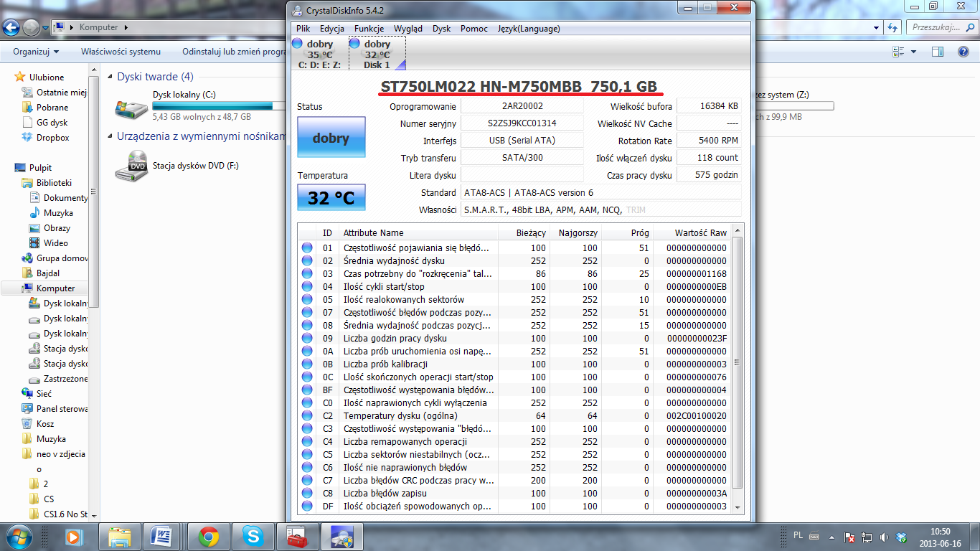The height and width of the screenshot is (551, 980).
Task: Toggle the Explorer preview pane button
Action: point(938,52)
